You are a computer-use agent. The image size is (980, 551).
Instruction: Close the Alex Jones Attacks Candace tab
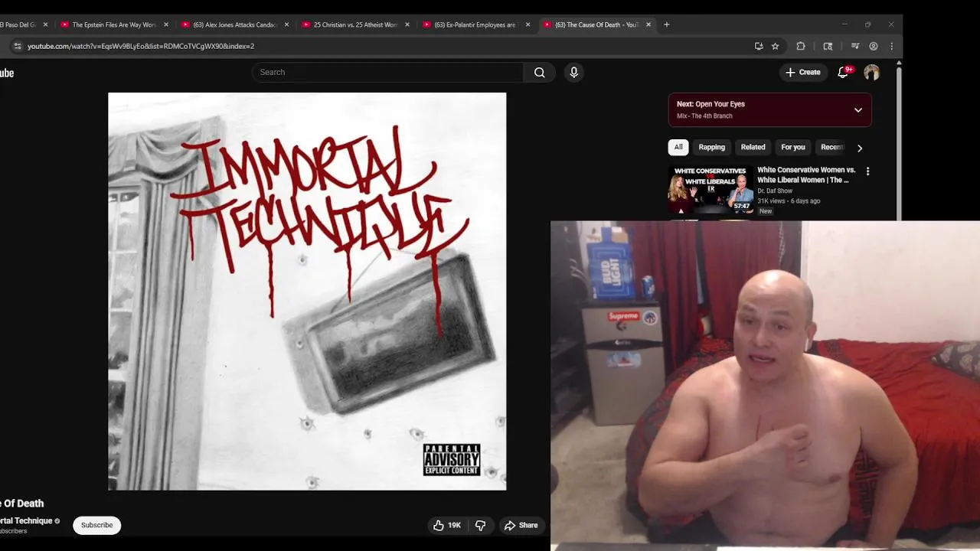pyautogui.click(x=287, y=24)
